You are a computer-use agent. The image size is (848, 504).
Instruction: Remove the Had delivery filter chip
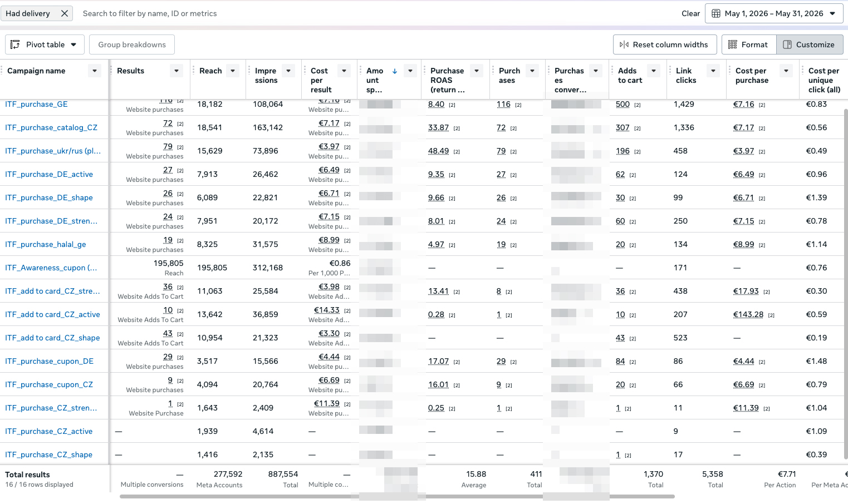[x=65, y=13]
